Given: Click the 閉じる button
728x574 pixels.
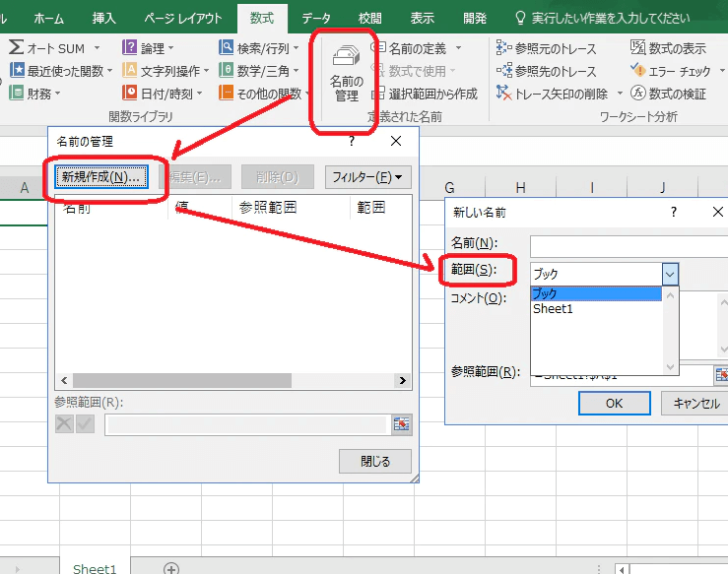Looking at the screenshot, I should tap(375, 461).
